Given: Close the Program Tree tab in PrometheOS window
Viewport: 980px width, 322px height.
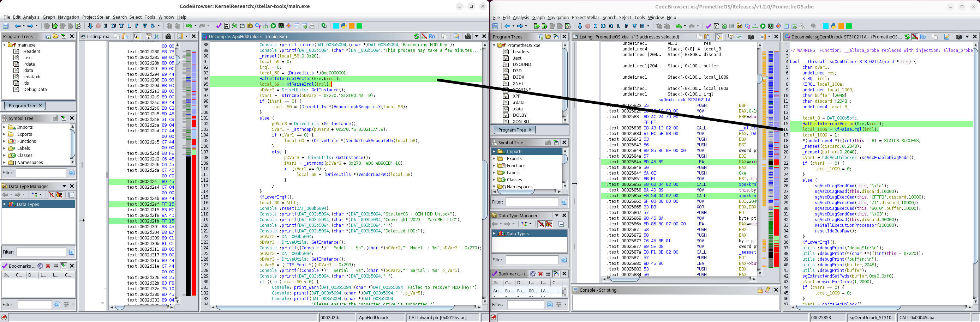Looking at the screenshot, I should [530, 130].
